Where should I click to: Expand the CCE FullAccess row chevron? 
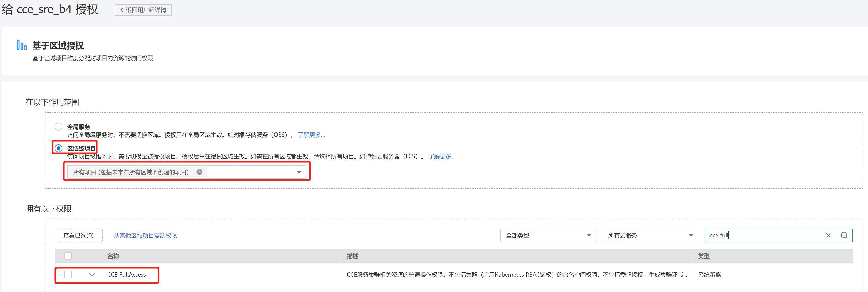click(92, 275)
